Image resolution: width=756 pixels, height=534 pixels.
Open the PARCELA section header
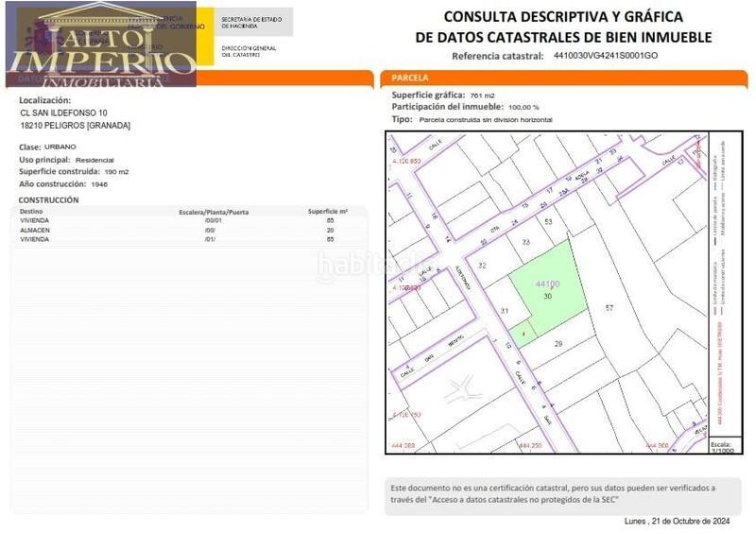click(409, 78)
